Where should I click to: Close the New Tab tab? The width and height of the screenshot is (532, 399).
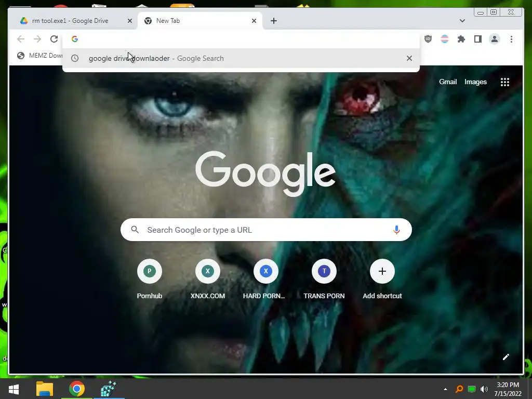pyautogui.click(x=254, y=21)
